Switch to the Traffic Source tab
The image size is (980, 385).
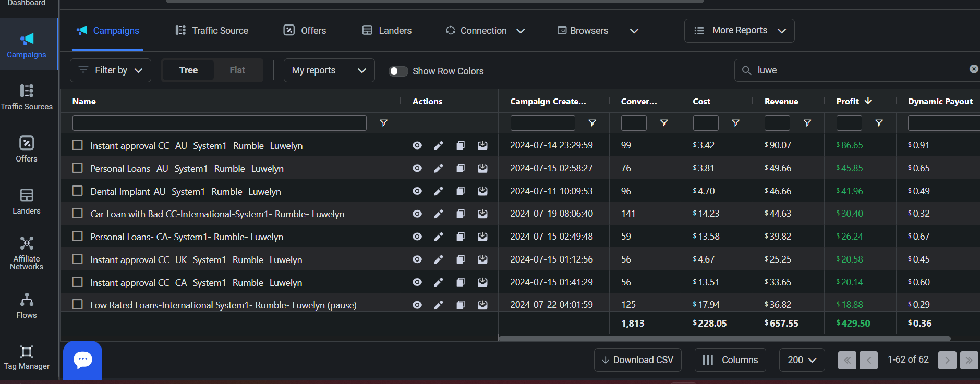212,31
